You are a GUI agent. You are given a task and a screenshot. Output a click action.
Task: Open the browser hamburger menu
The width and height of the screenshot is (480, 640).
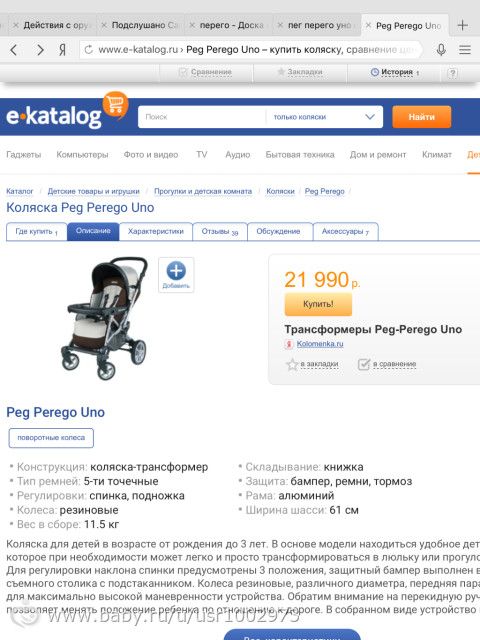click(x=464, y=50)
